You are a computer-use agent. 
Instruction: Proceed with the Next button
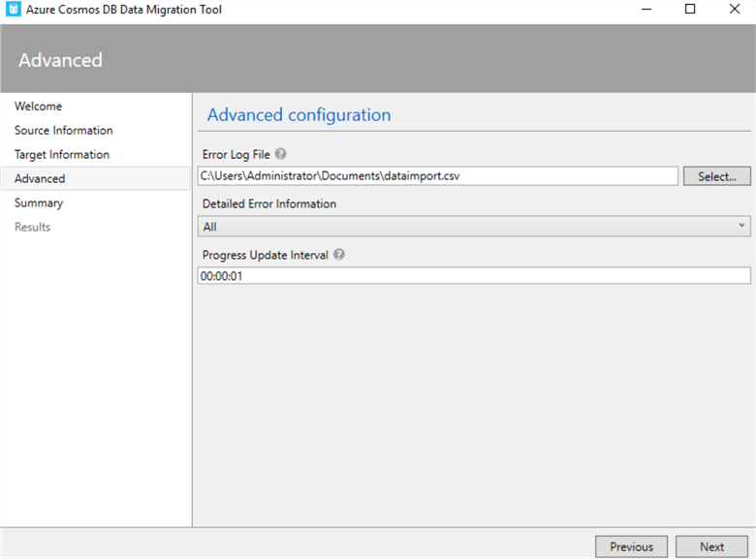point(711,546)
